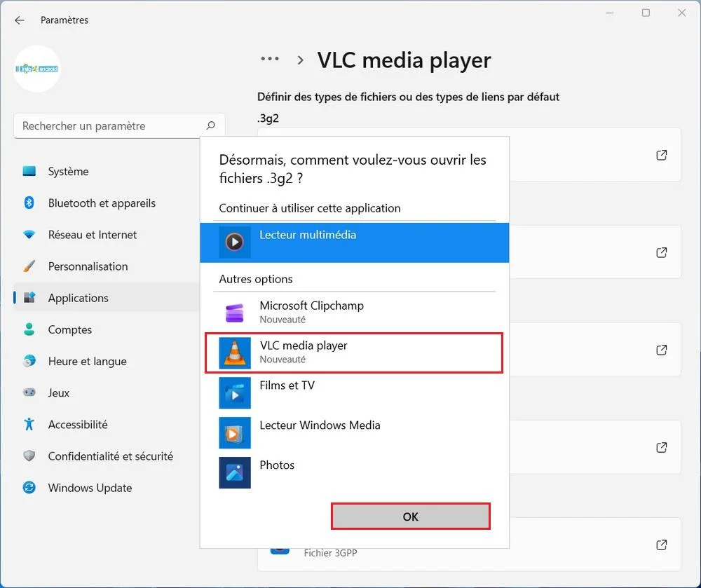Click the Heure et langue globe icon
Viewport: 701px width, 588px height.
click(29, 361)
